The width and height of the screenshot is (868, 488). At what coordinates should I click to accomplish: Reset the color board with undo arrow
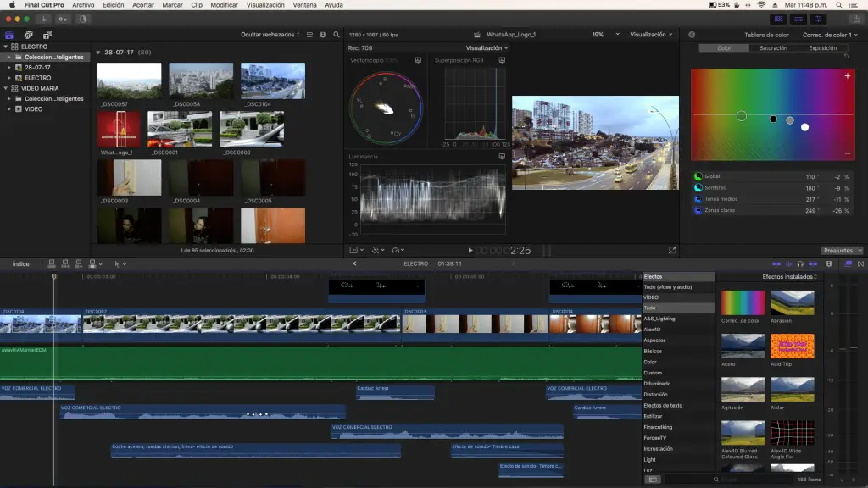[845, 57]
